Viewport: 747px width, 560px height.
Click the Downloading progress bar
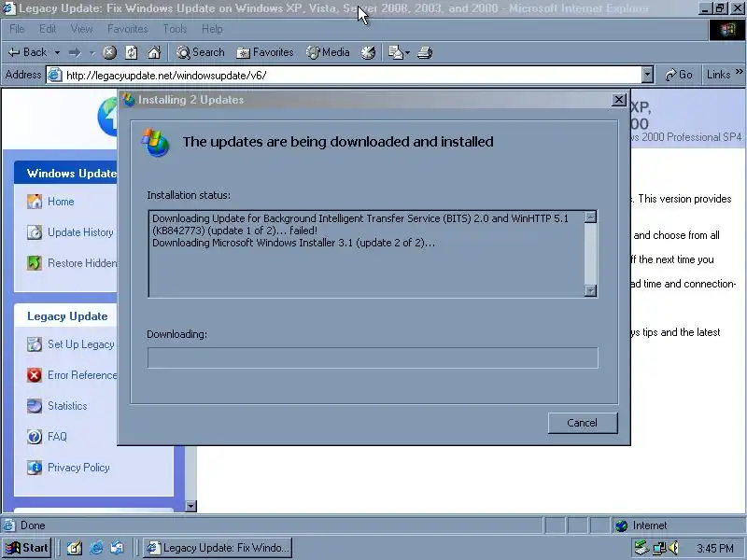click(x=373, y=357)
